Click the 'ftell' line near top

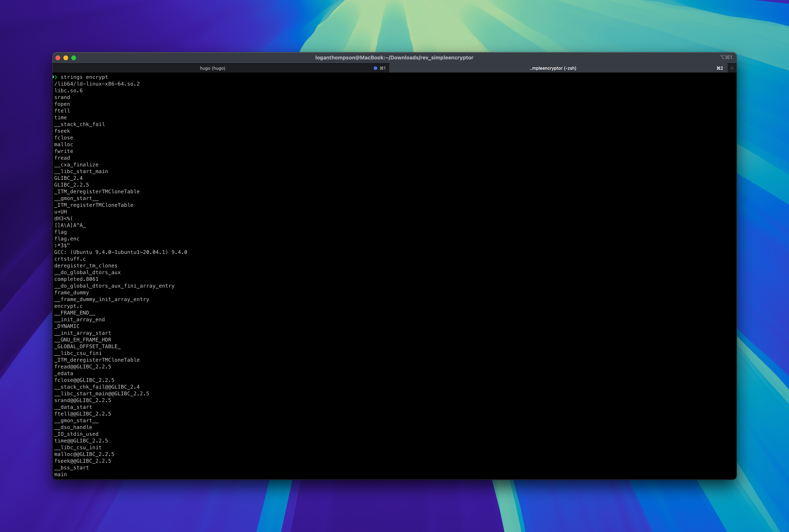[x=62, y=111]
